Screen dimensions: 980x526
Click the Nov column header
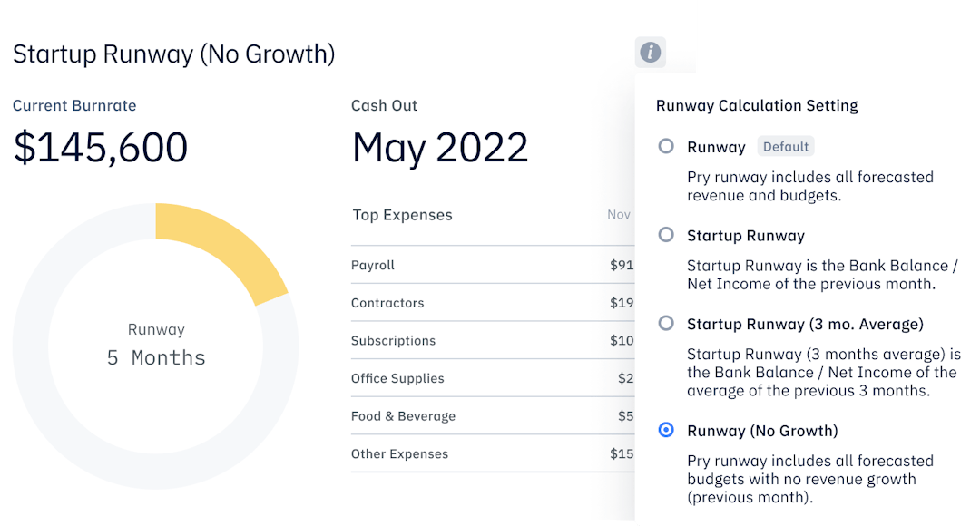(x=619, y=215)
